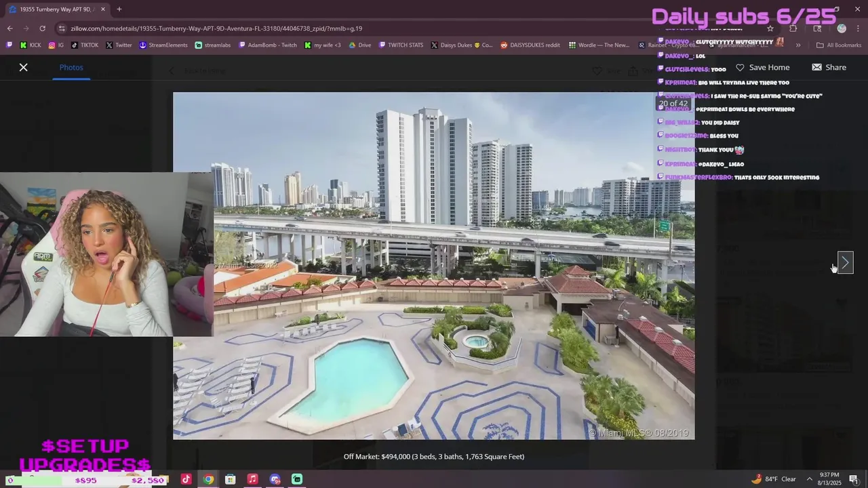This screenshot has width=868, height=488.
Task: Open the IG bookmark
Action: (56, 45)
